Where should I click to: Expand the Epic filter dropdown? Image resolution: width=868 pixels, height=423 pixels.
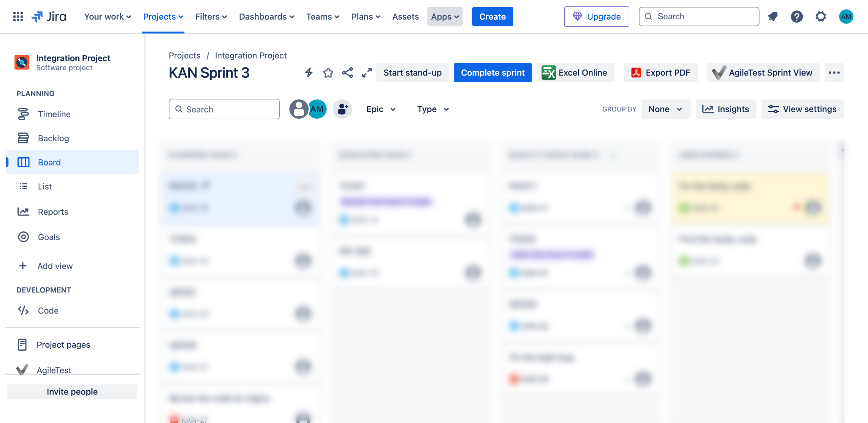(381, 109)
